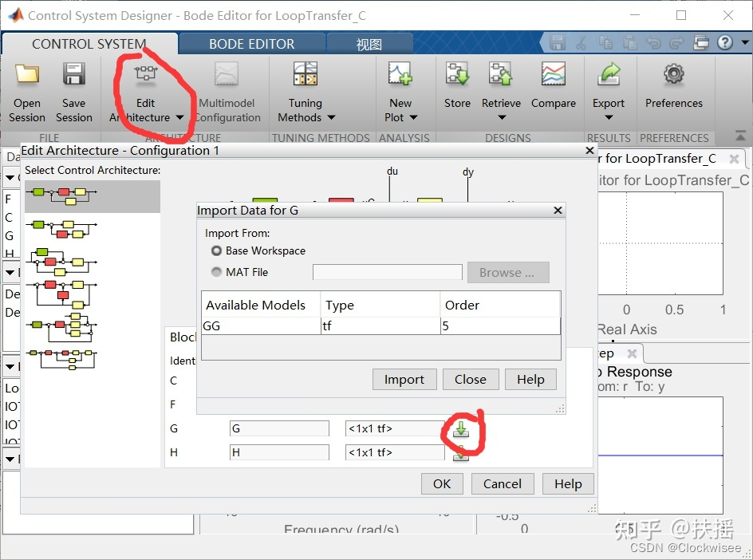
Task: Click the quick-access redo arrow
Action: tap(677, 43)
